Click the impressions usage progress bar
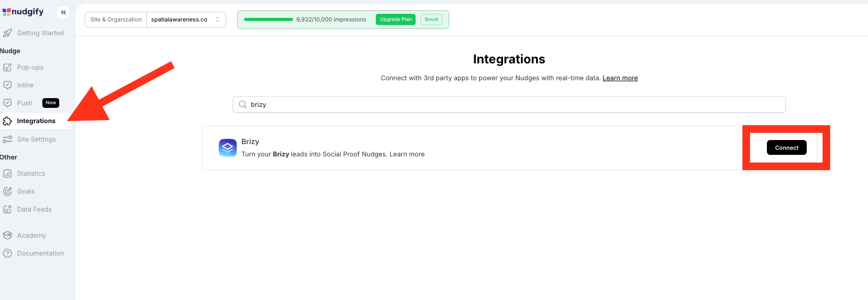Screen dimensions: 868x300 pyautogui.click(x=269, y=19)
